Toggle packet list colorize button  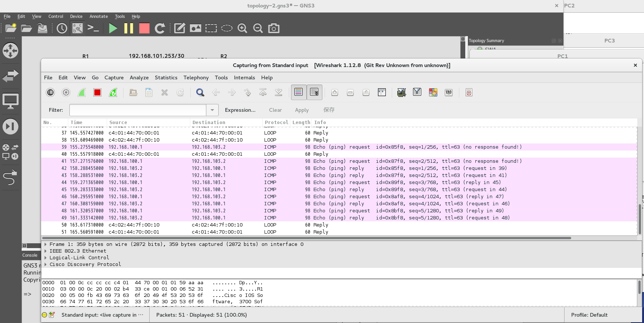coord(298,92)
